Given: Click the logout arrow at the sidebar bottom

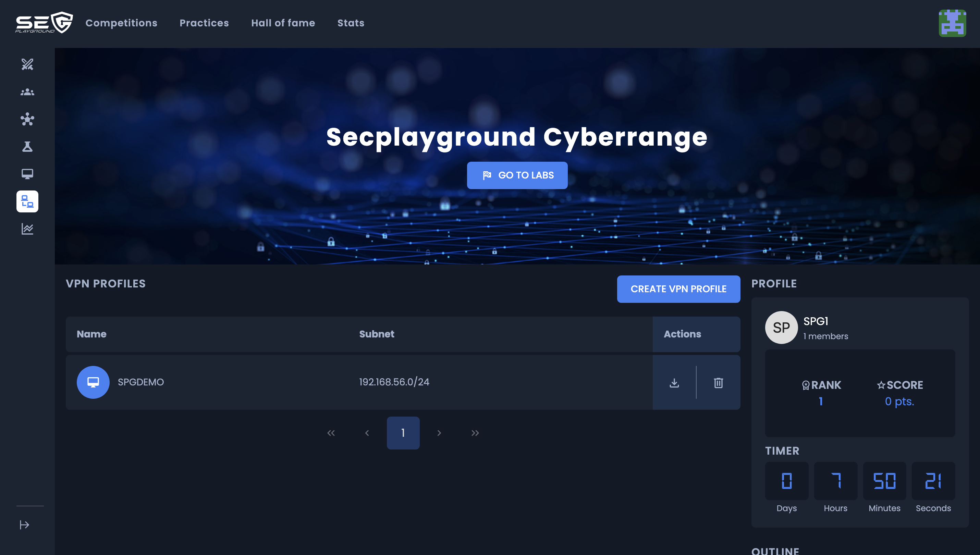Looking at the screenshot, I should (x=25, y=525).
